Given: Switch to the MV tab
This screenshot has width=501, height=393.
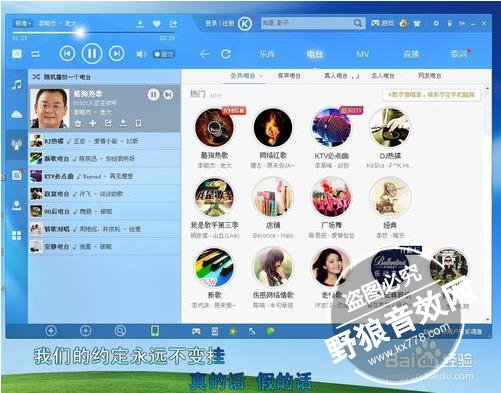Looking at the screenshot, I should [362, 54].
